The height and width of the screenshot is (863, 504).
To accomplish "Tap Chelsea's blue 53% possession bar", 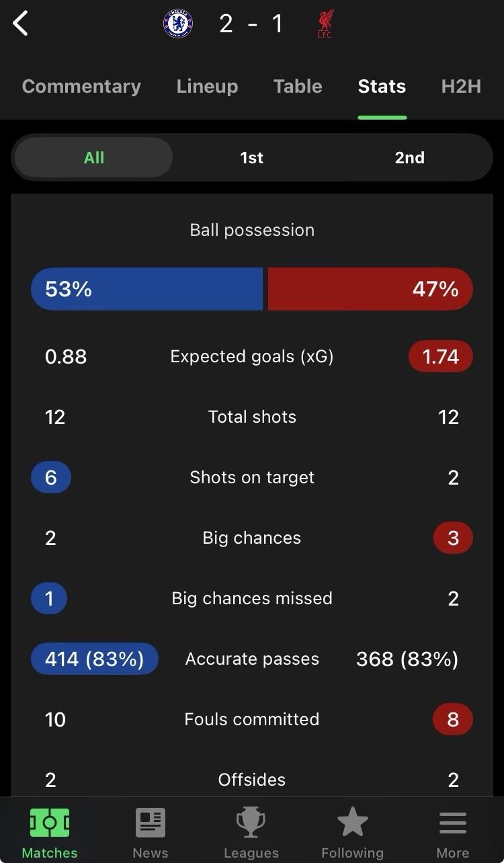I will (x=146, y=289).
